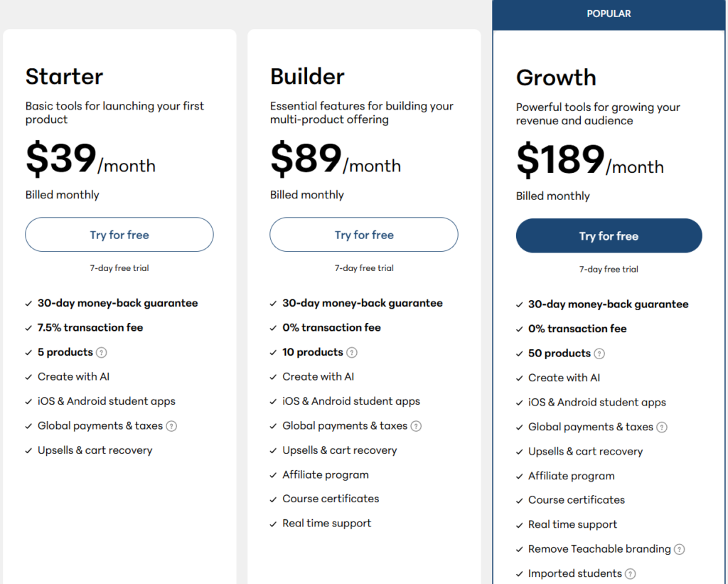Click the Growth plan title

tap(556, 78)
